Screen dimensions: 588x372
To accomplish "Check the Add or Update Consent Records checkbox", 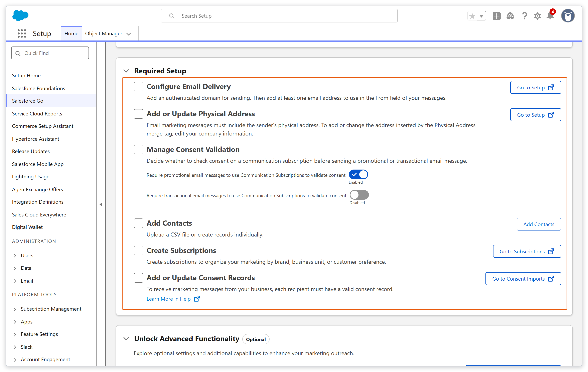I will point(138,278).
